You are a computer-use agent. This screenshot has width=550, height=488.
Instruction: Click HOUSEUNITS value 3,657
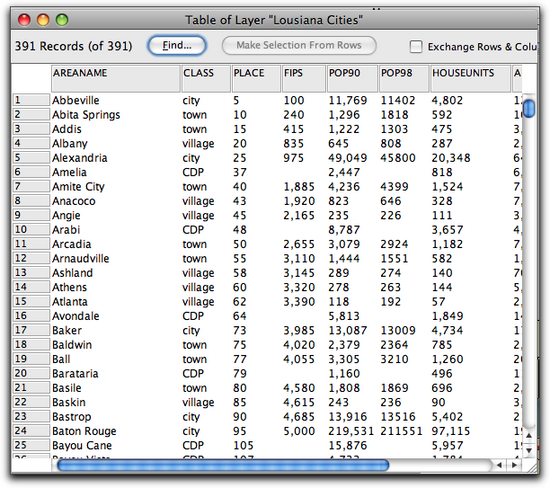click(x=447, y=230)
